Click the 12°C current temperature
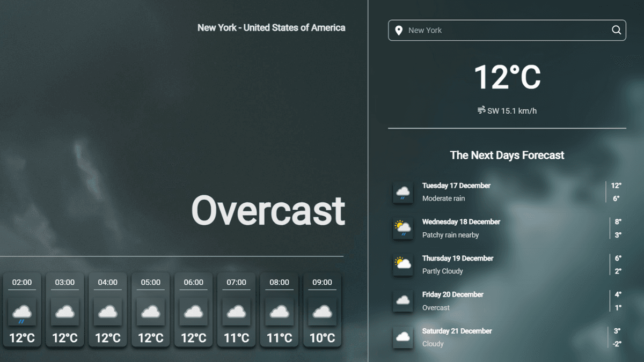Viewport: 644px width, 362px height. (x=507, y=77)
